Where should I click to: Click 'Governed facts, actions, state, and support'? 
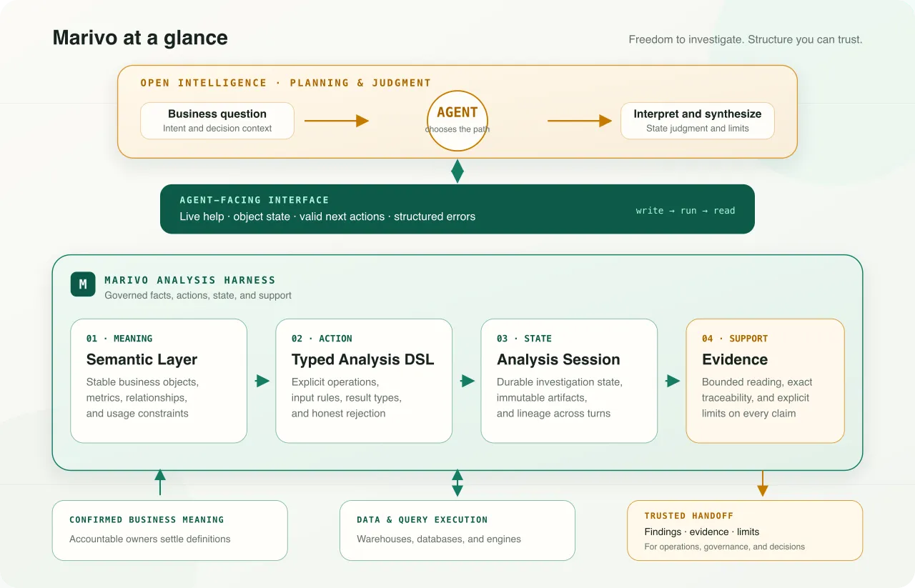[198, 295]
